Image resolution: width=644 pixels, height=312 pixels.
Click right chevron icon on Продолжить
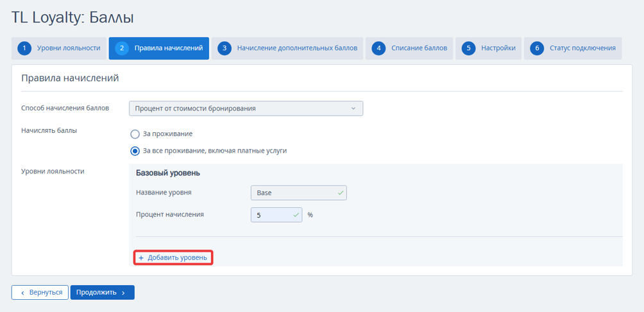click(x=123, y=293)
